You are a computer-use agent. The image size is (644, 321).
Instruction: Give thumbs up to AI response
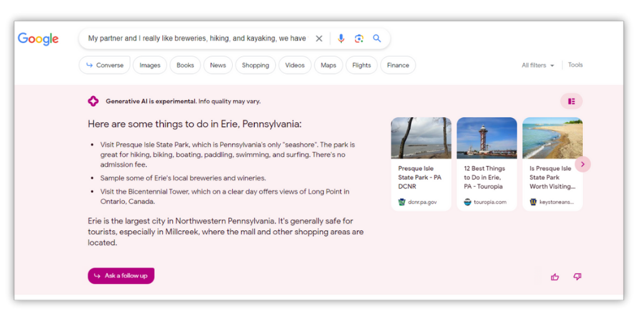tap(555, 277)
